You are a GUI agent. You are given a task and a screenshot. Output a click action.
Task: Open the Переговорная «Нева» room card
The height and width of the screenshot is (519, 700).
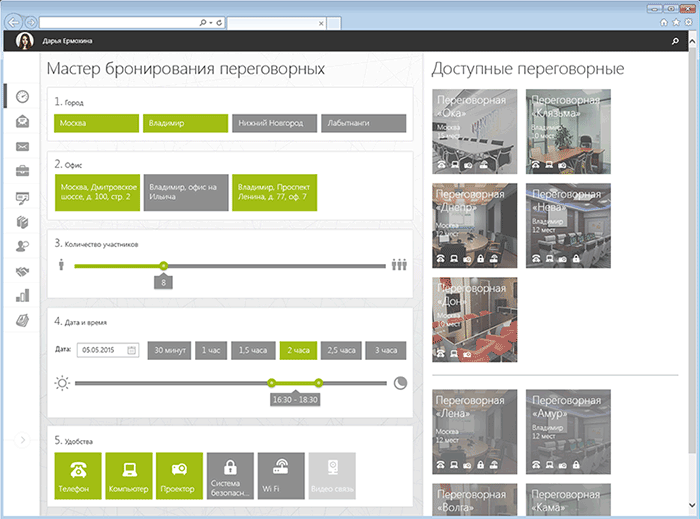568,225
